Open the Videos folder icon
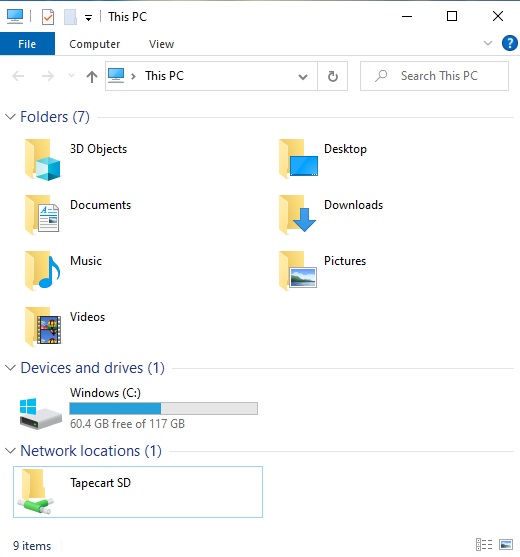 pos(43,327)
